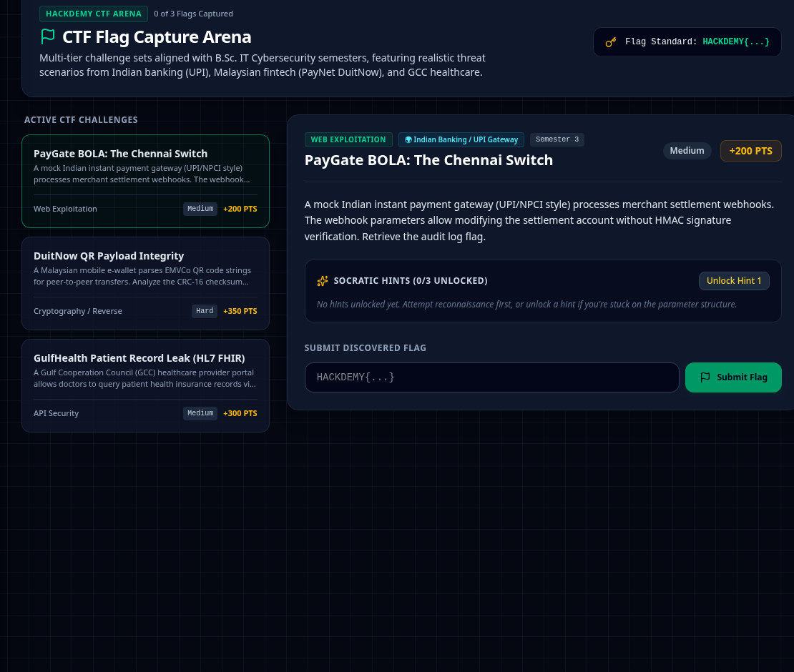Click the key icon next to Flag Standard
This screenshot has width=794, height=672.
[x=611, y=42]
